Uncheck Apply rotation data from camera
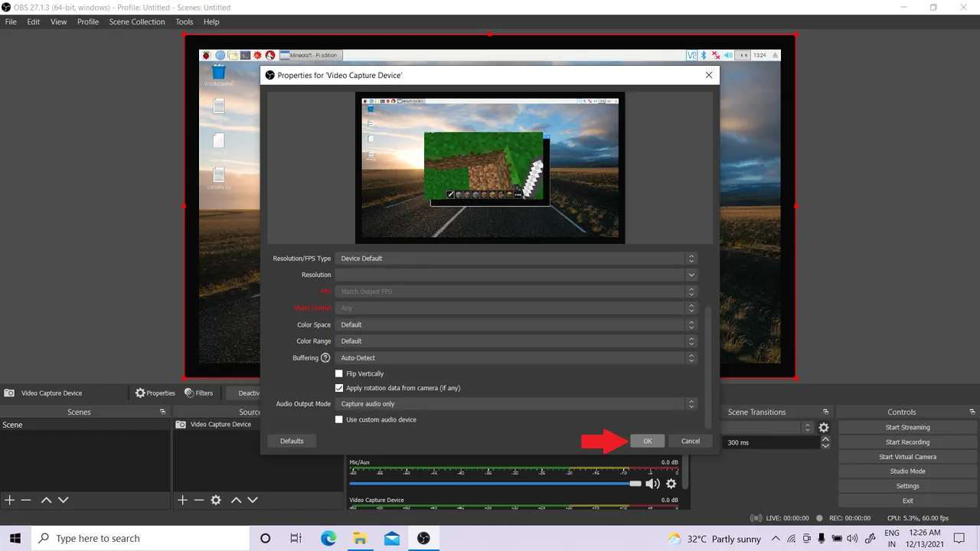 339,388
